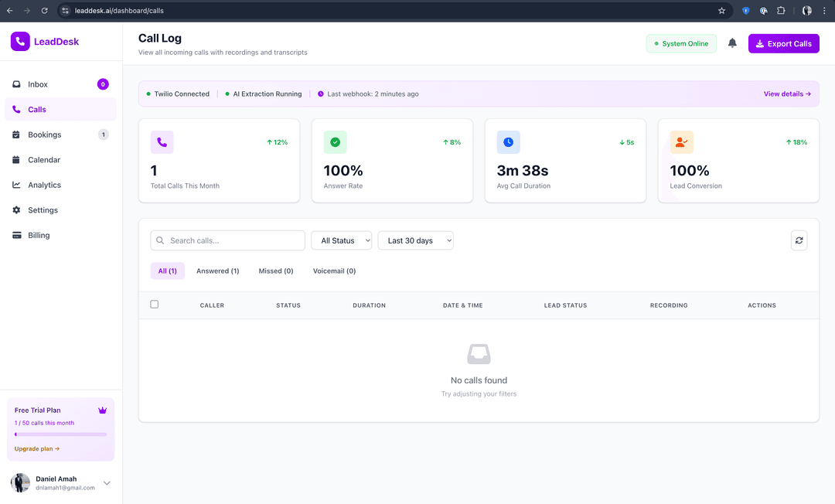The height and width of the screenshot is (504, 835).
Task: Click the orange Lead Conversion user icon
Action: tap(681, 142)
